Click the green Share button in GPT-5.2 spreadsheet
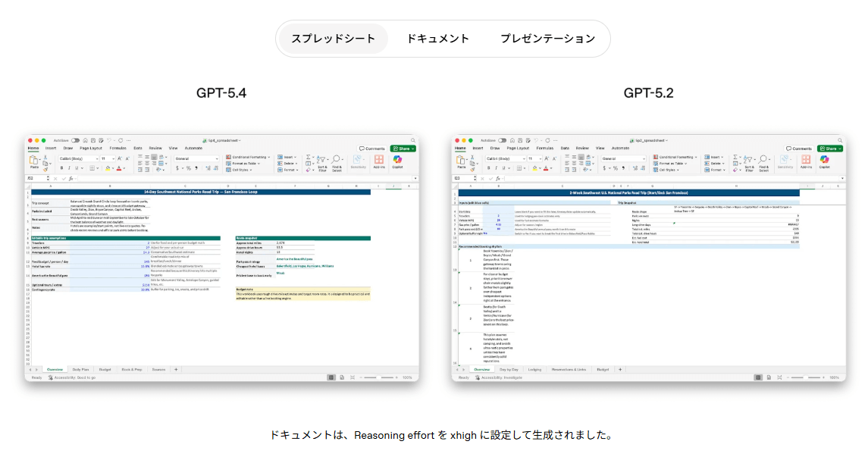868x457 pixels. (x=829, y=149)
